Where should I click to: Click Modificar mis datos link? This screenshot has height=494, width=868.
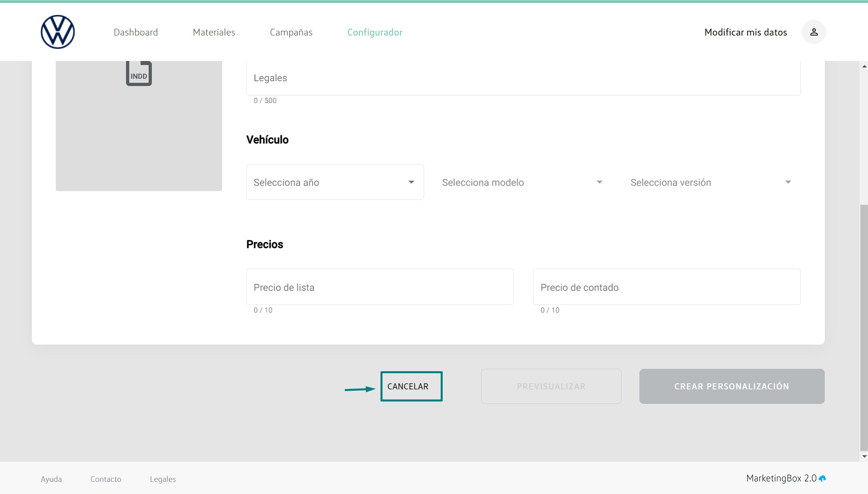tap(745, 32)
